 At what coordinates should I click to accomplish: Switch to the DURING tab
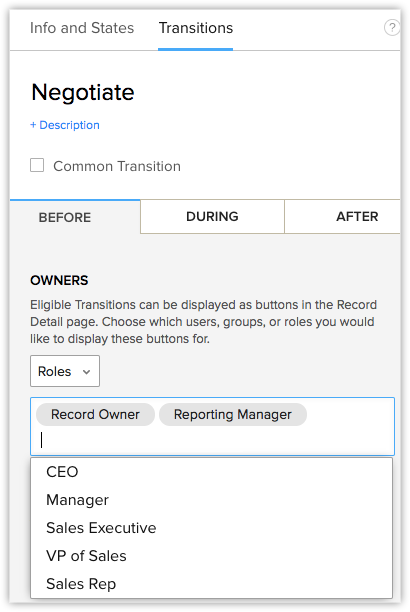(x=212, y=217)
